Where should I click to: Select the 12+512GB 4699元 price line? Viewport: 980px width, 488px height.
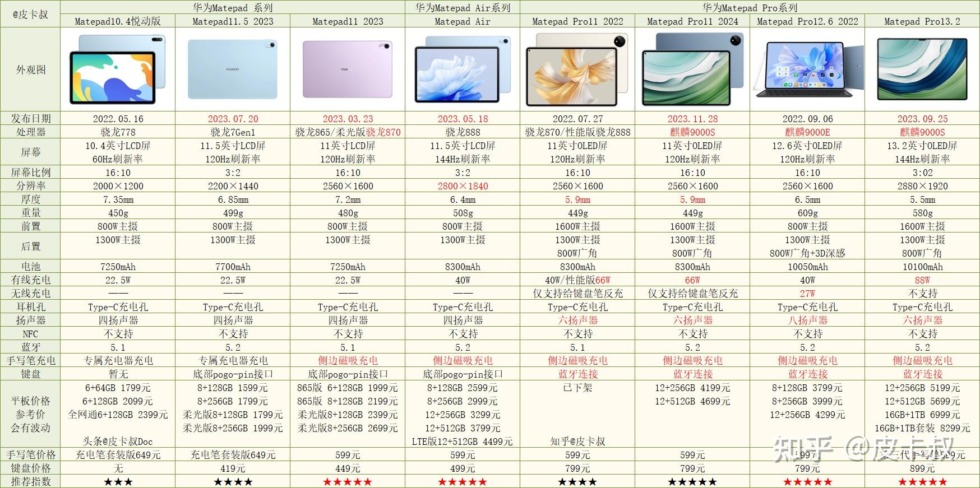(x=692, y=401)
